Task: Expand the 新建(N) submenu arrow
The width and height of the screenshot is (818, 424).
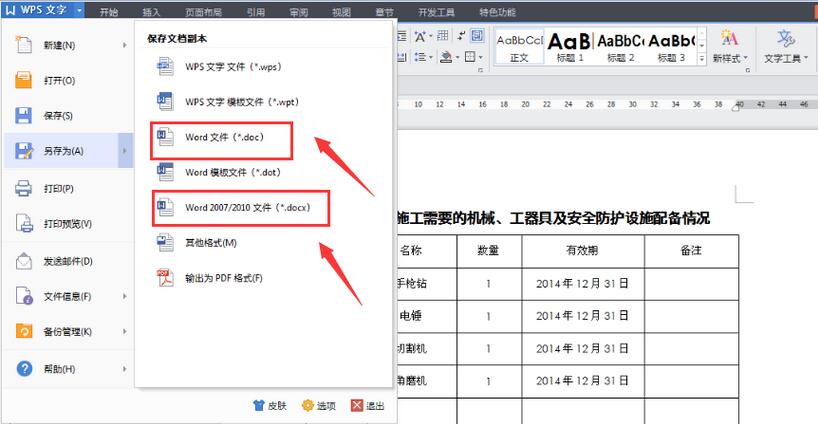Action: point(125,45)
